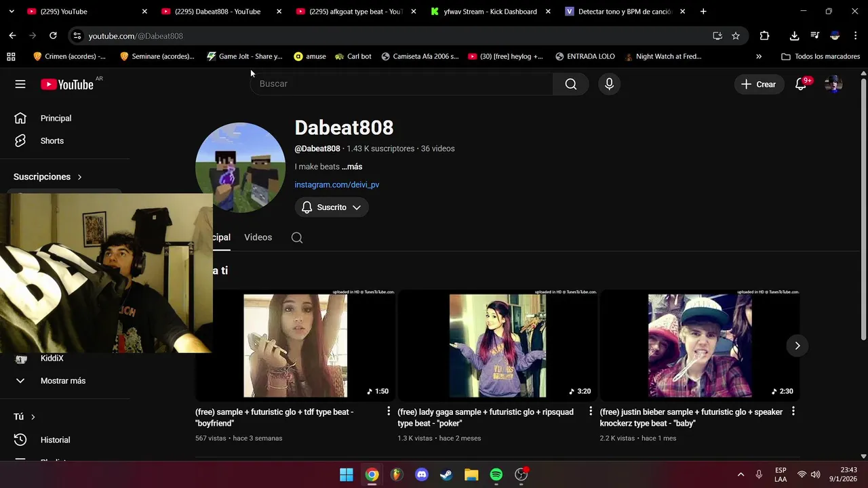Viewport: 868px width, 488px height.
Task: Open options for the "poker" video
Action: pyautogui.click(x=591, y=411)
